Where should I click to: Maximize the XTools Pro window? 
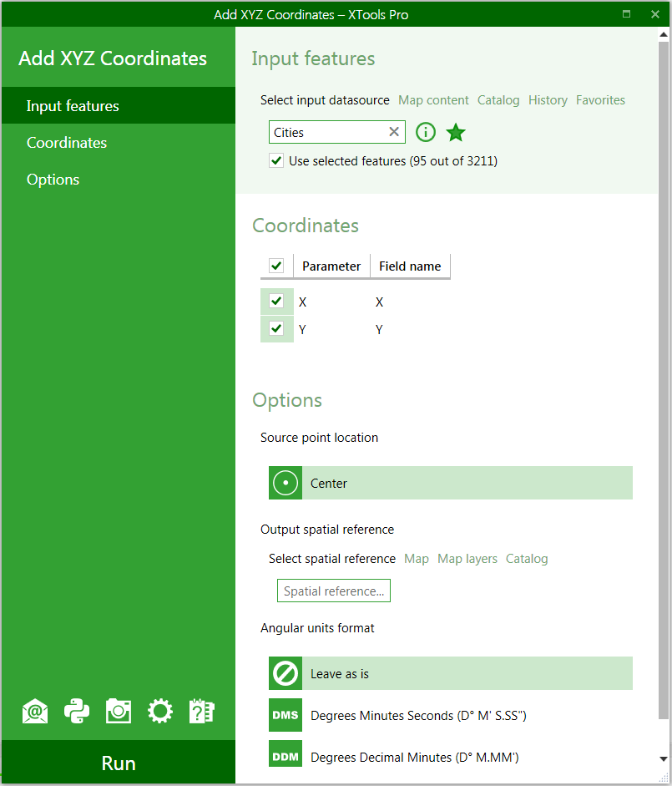click(626, 14)
